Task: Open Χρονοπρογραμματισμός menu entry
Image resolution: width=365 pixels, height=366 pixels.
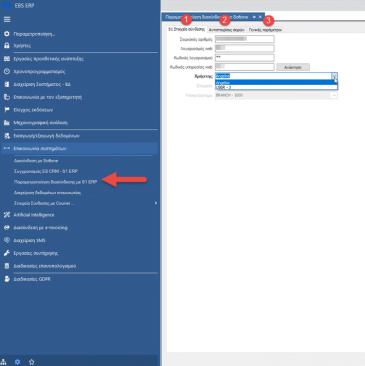Action: click(x=39, y=71)
